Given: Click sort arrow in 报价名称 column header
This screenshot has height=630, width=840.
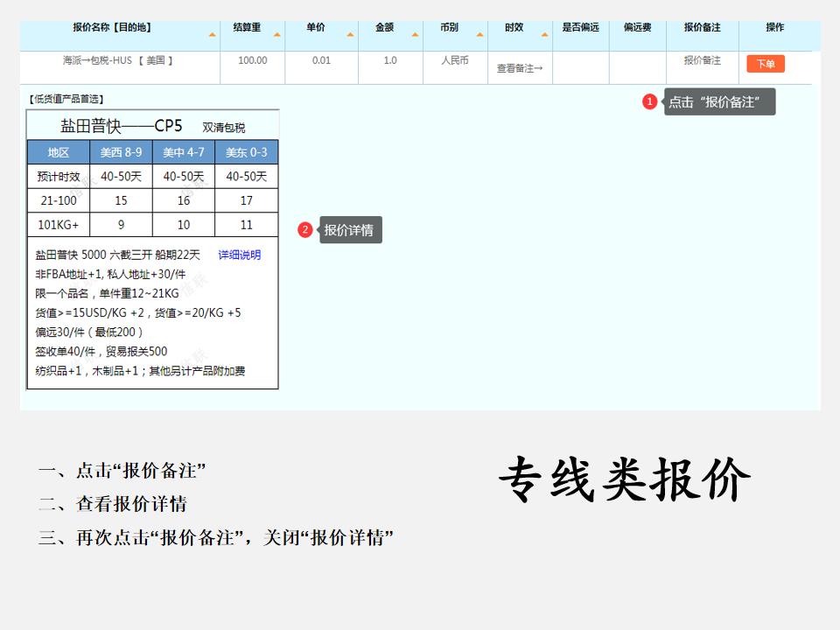Looking at the screenshot, I should click(212, 35).
